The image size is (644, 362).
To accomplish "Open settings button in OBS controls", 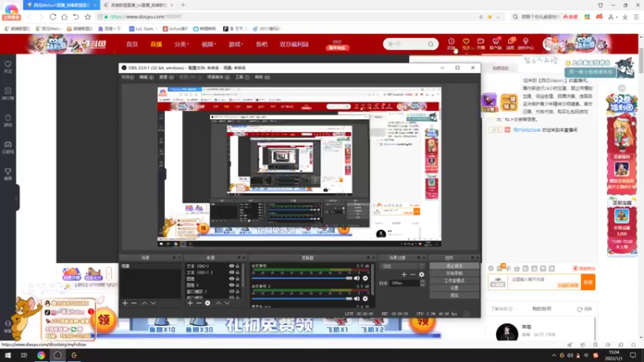I will point(454,288).
